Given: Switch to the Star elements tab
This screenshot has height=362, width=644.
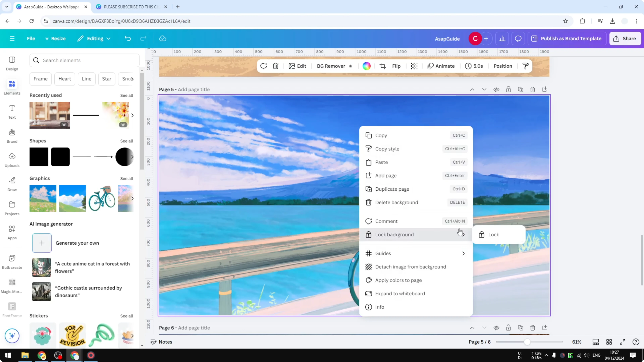Looking at the screenshot, I should point(107,79).
